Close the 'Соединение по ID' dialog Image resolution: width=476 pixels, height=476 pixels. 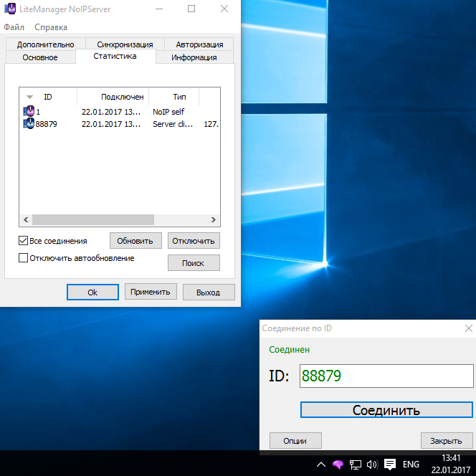click(468, 328)
